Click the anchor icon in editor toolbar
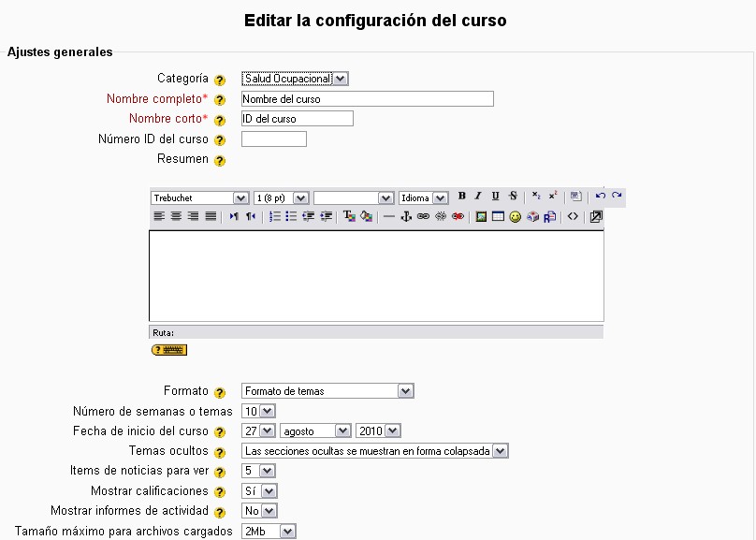Viewport: 756px width, 540px height. pos(406,216)
